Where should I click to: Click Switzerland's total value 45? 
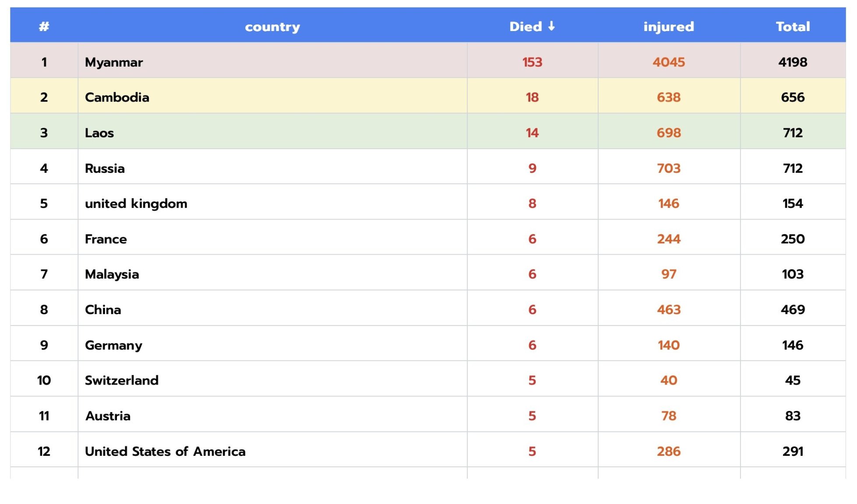793,380
